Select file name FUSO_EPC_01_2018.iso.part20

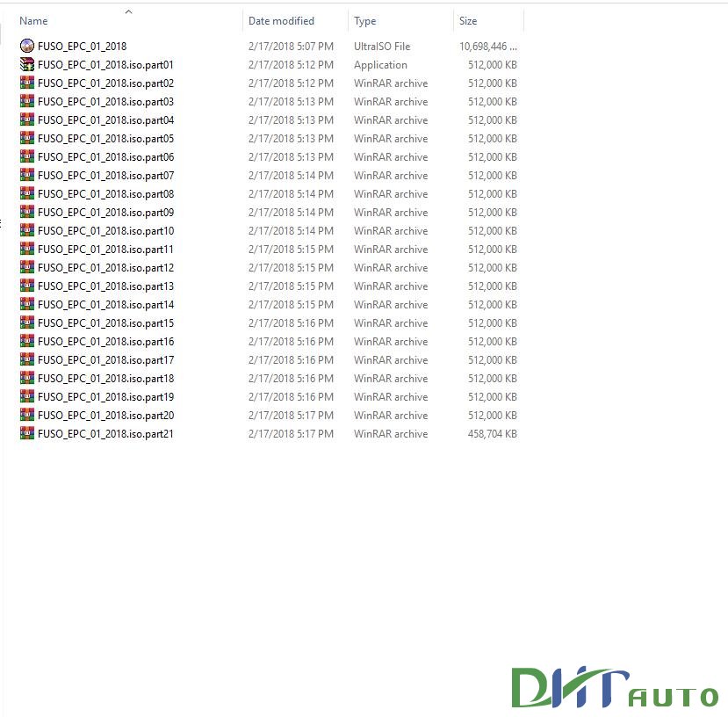tap(106, 416)
